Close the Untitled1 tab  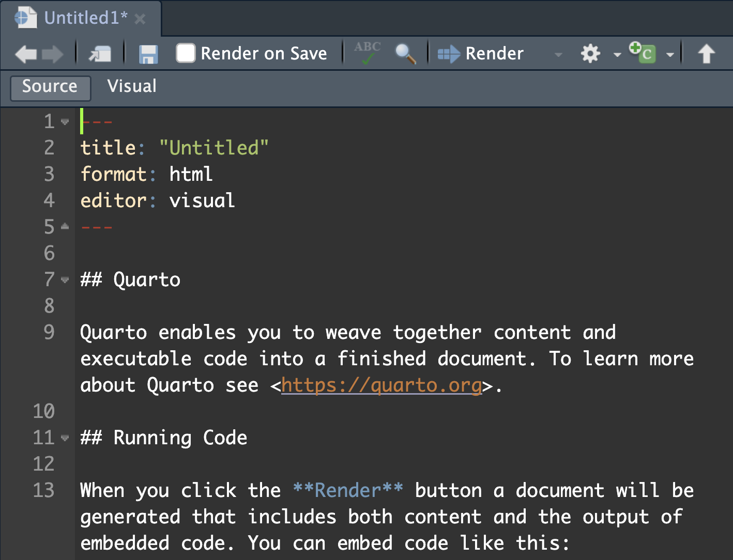coord(140,19)
